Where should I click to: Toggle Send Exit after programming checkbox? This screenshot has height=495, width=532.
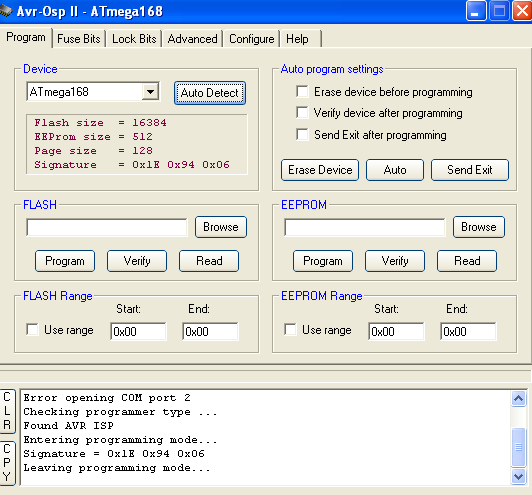(302, 134)
